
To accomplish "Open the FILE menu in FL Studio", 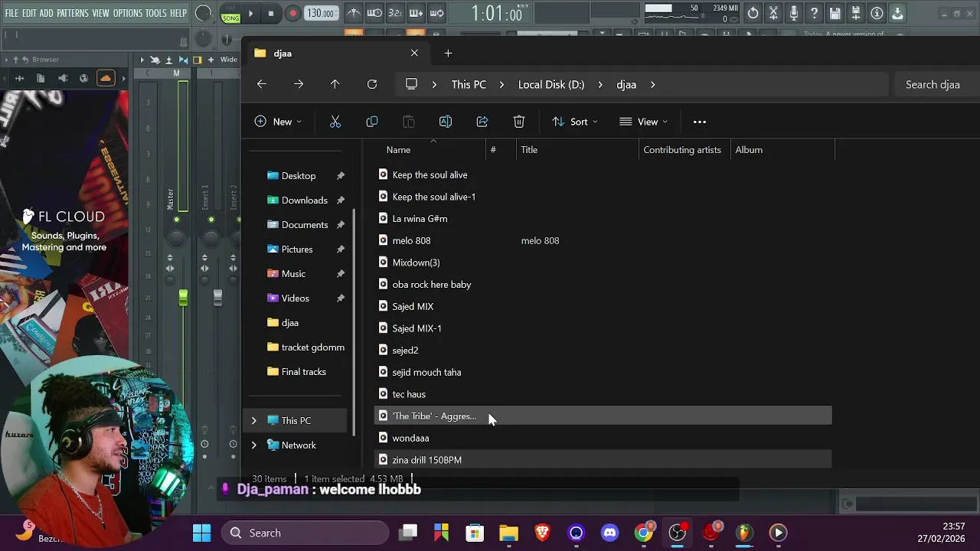I will 11,13.
